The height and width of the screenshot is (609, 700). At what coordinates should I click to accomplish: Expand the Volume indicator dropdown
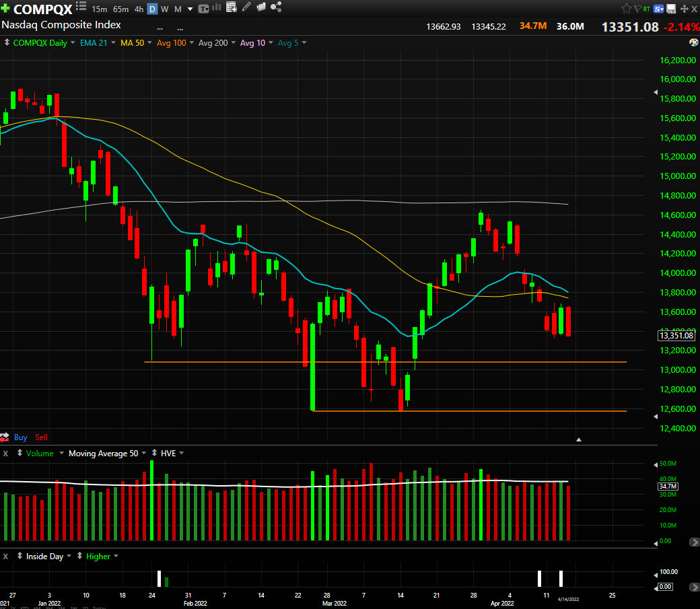[x=61, y=453]
